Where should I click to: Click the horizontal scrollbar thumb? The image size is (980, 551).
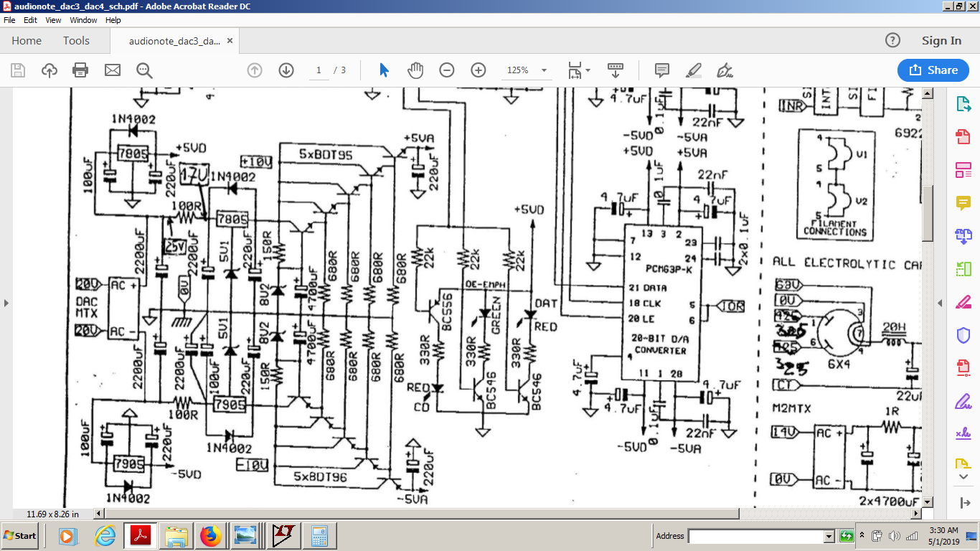(421, 514)
